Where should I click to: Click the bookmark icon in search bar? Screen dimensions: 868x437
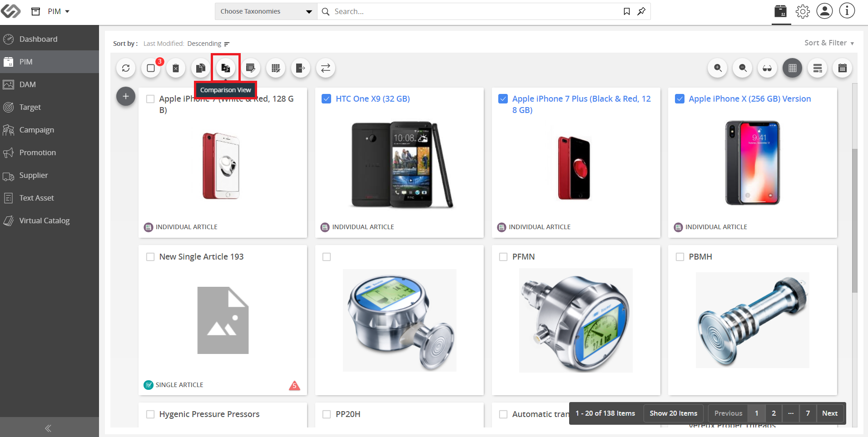[627, 11]
